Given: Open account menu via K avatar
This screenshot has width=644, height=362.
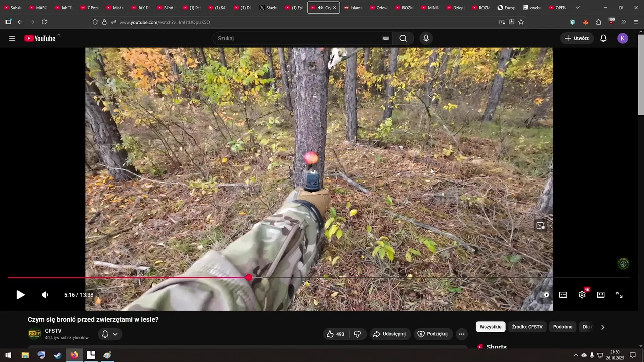Looking at the screenshot, I should 623,38.
